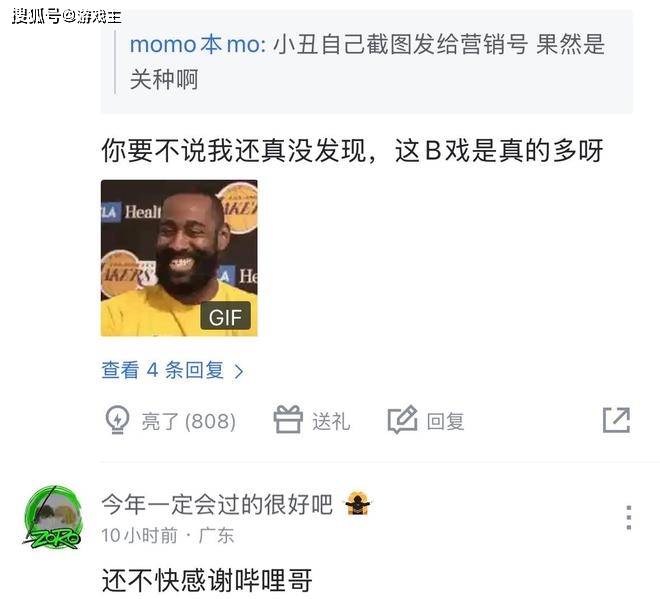This screenshot has height=599, width=660.
Task: Open the laughing man GIF thumbnail
Action: [179, 258]
